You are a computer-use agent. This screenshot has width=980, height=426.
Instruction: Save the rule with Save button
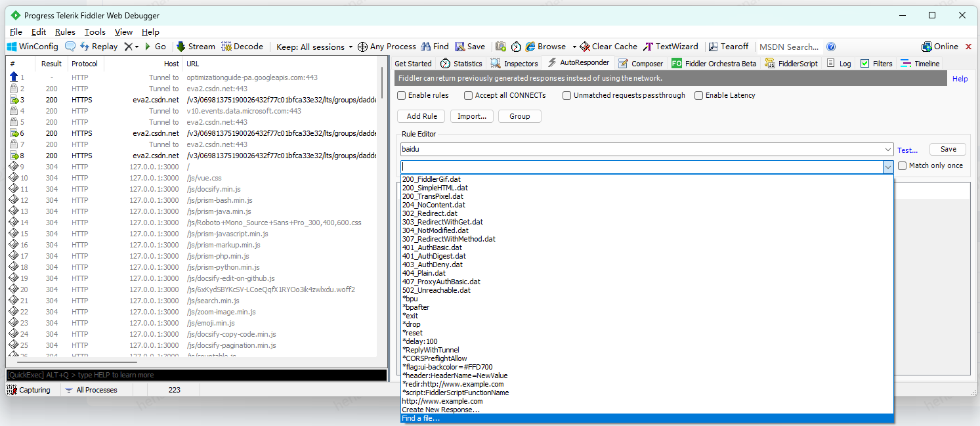(948, 149)
